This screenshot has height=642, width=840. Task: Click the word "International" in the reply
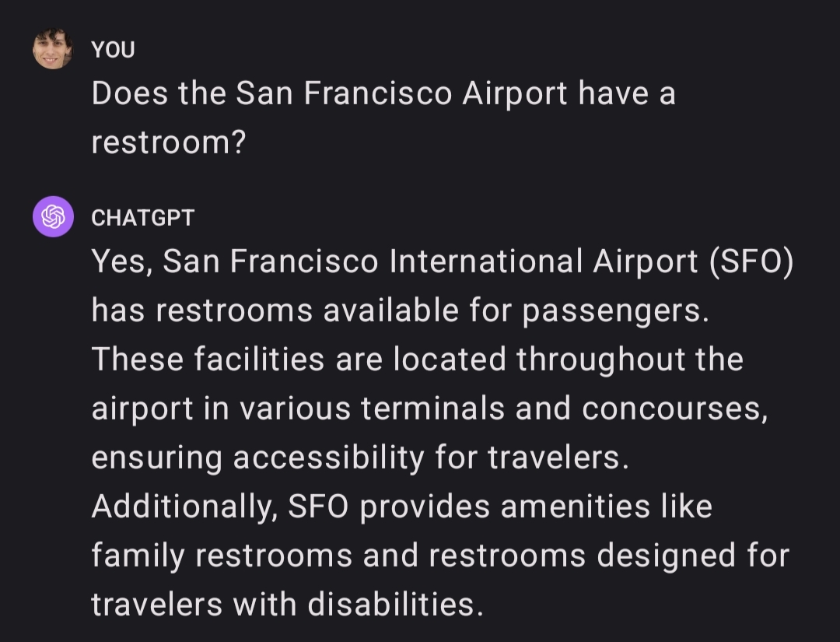tap(486, 261)
